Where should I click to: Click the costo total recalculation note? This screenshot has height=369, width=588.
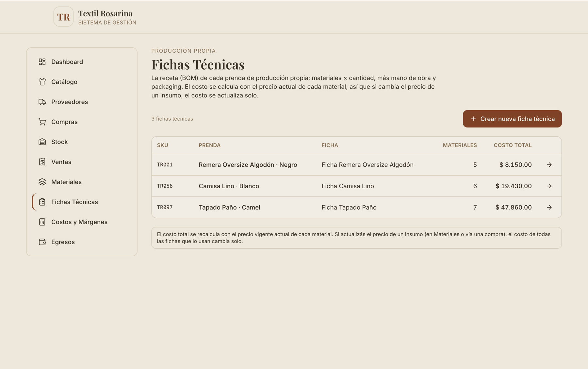click(x=356, y=238)
